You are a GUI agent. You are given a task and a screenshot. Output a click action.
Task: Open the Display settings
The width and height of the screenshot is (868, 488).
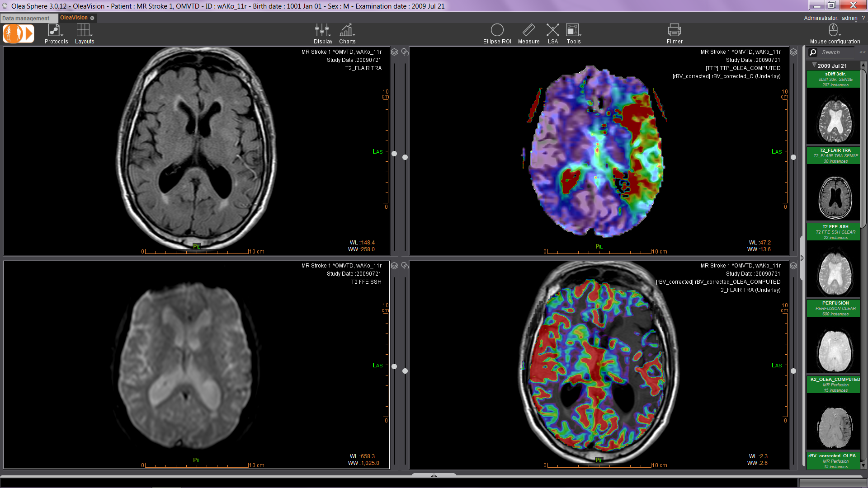coord(322,30)
